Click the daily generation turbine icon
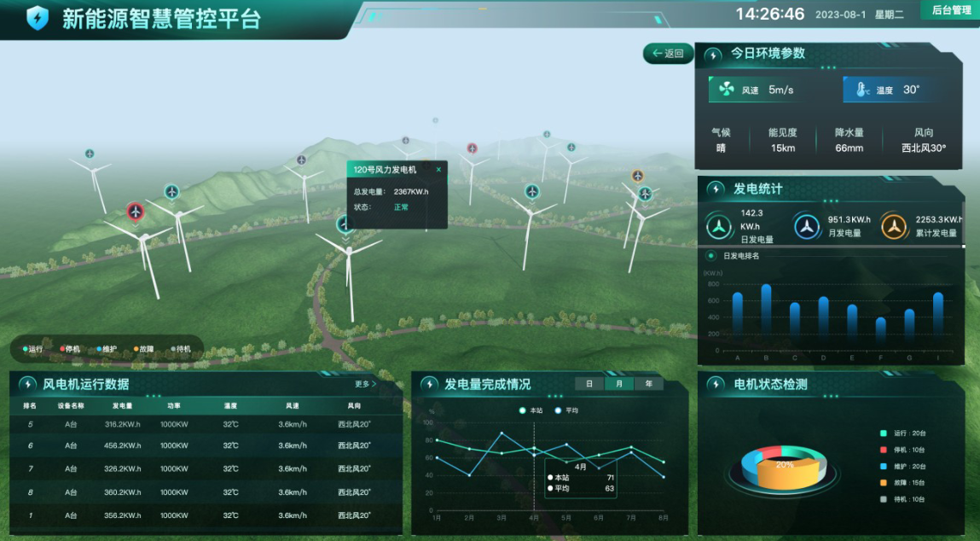Screen dimensions: 980x541 (720, 226)
